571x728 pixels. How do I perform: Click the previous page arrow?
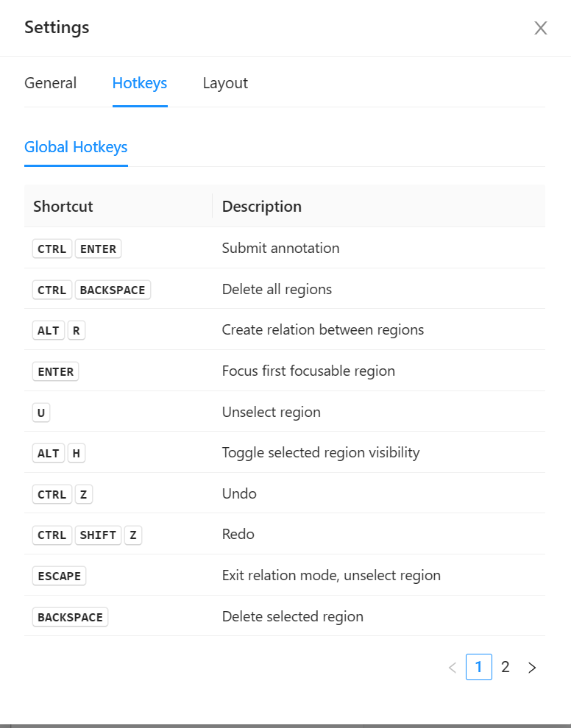[452, 667]
